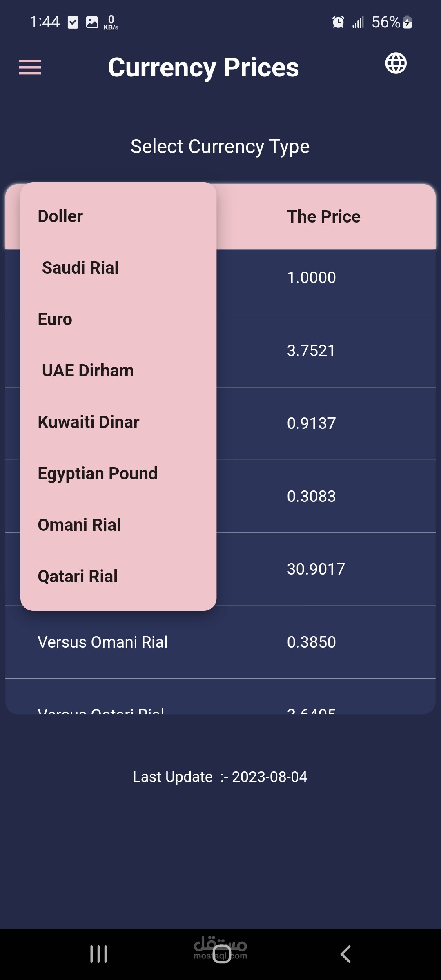
Task: Choose Euro from the currency list
Action: click(118, 319)
